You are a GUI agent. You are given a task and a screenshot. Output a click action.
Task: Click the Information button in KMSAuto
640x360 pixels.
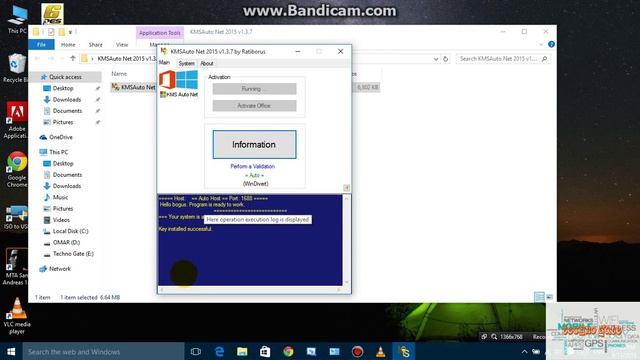pos(254,144)
